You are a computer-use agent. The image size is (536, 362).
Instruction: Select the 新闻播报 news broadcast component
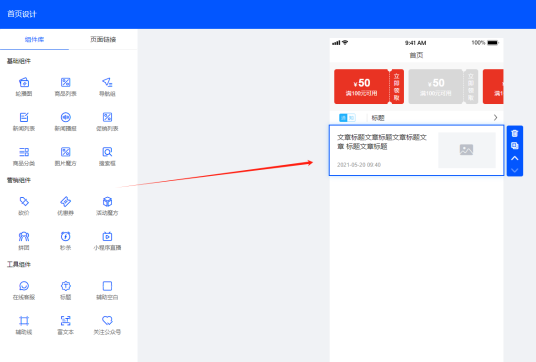[66, 117]
